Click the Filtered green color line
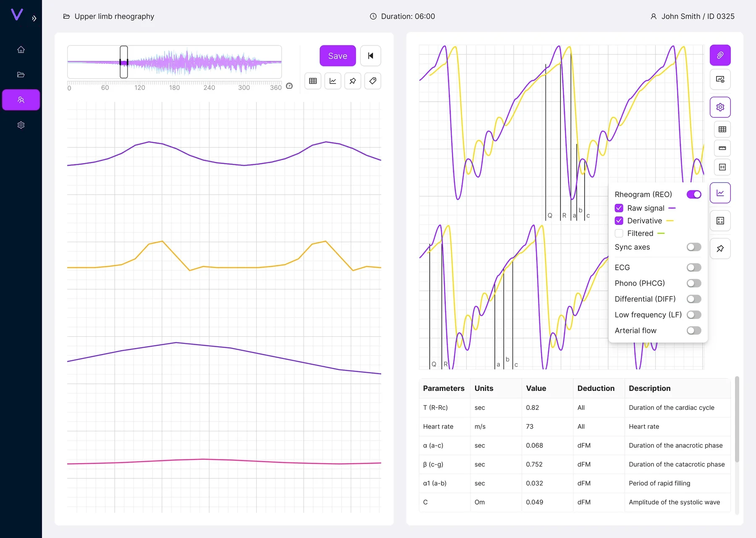Image resolution: width=756 pixels, height=538 pixels. pos(661,233)
